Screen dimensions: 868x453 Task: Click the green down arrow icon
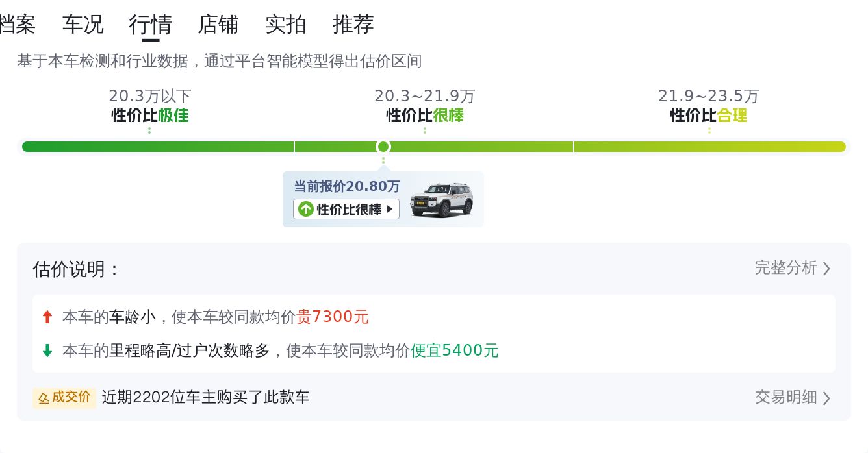coord(47,350)
